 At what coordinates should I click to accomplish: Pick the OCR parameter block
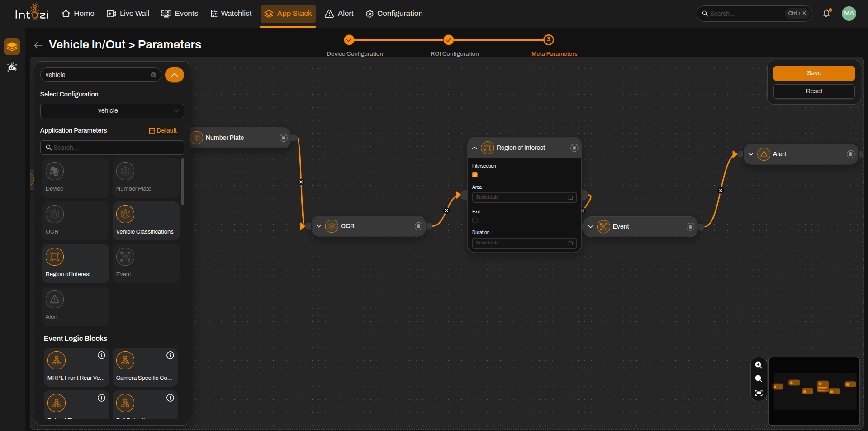(x=76, y=220)
